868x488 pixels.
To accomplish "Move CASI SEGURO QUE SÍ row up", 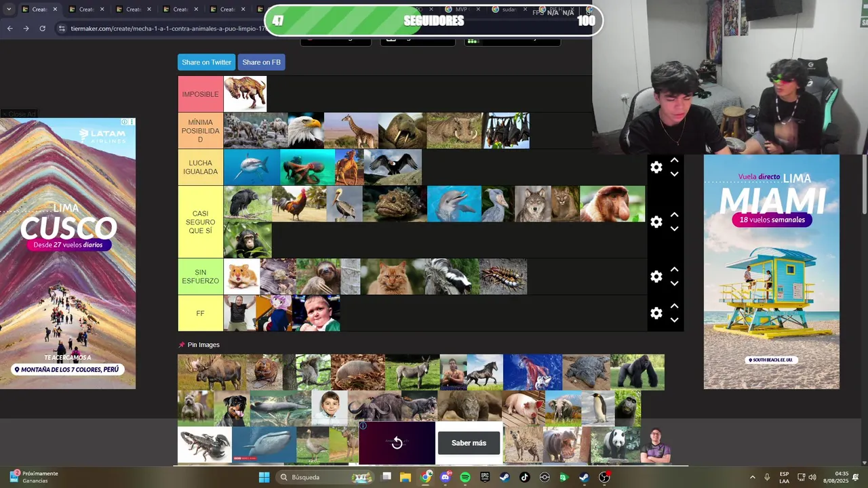I will [674, 215].
